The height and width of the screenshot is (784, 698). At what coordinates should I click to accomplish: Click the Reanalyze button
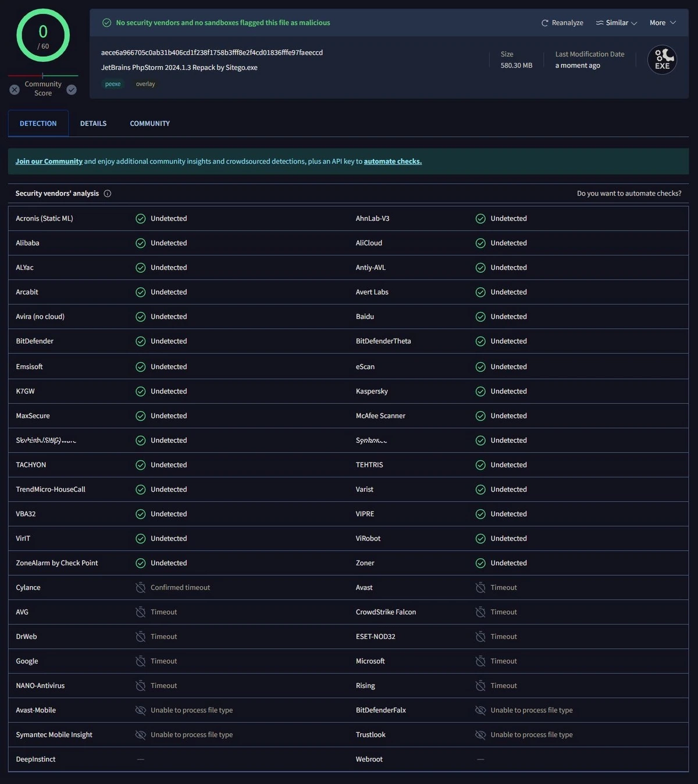[562, 23]
